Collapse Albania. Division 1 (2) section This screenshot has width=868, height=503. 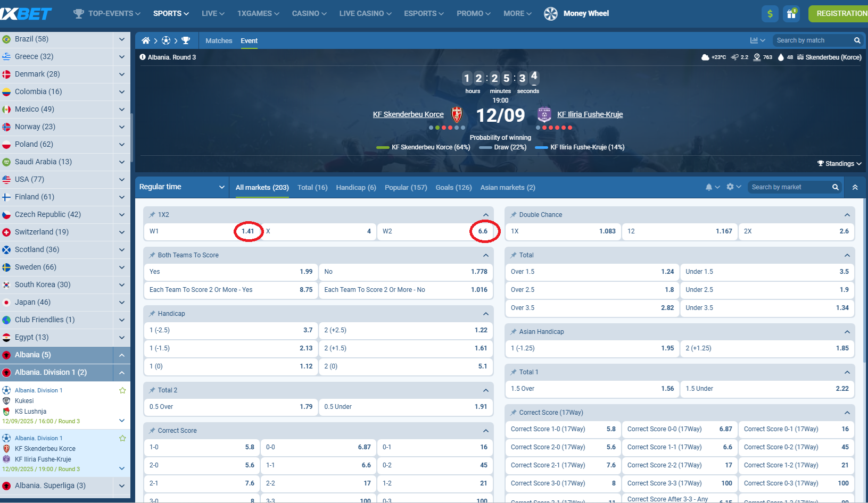[x=122, y=373]
